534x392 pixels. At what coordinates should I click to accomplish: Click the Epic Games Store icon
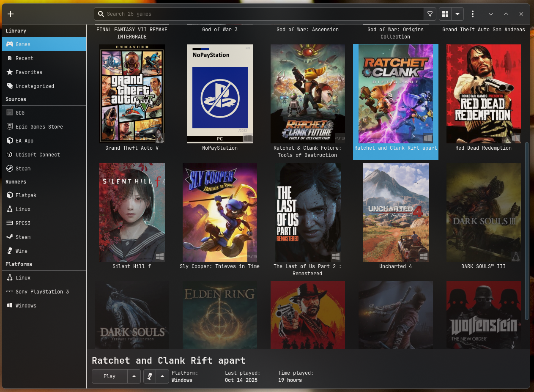10,126
